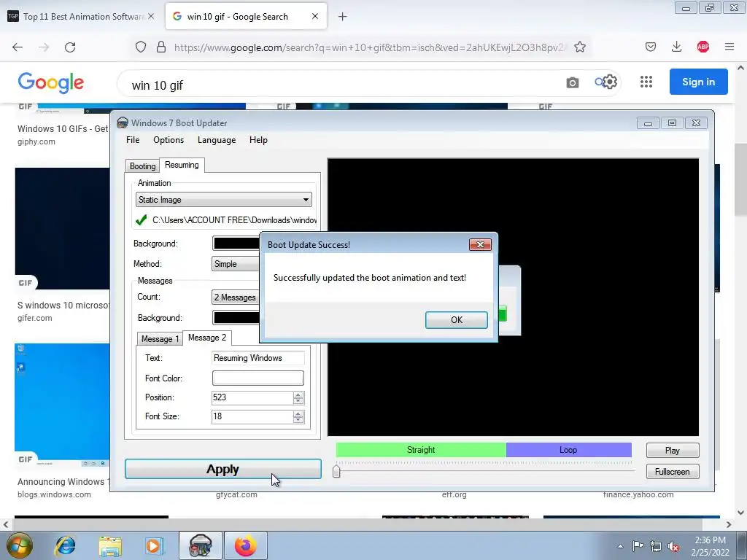Viewport: 747px width, 560px height.
Task: Open the Pocket save icon
Action: pos(651,47)
